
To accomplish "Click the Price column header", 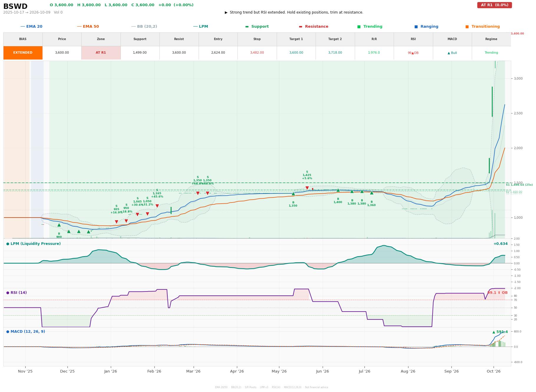I will (x=62, y=39).
